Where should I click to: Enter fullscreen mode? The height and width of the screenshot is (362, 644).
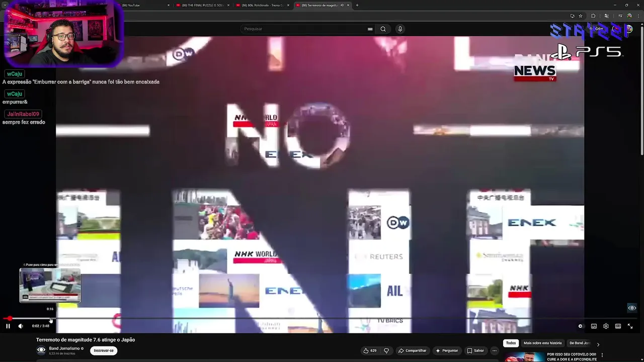[x=630, y=326]
